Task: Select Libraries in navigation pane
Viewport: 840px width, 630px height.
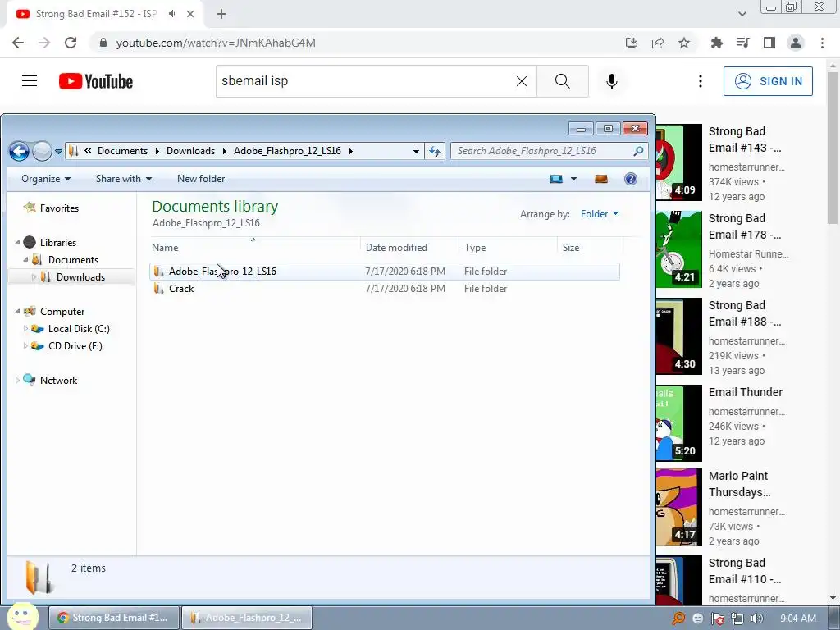Action: click(x=58, y=243)
